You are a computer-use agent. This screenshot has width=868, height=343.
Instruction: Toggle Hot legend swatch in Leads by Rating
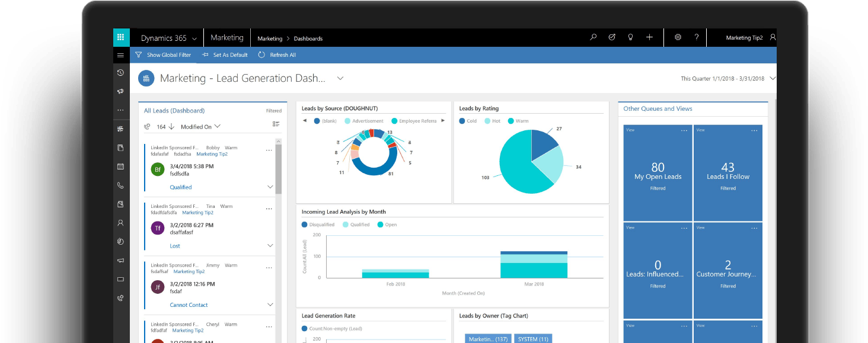point(487,121)
